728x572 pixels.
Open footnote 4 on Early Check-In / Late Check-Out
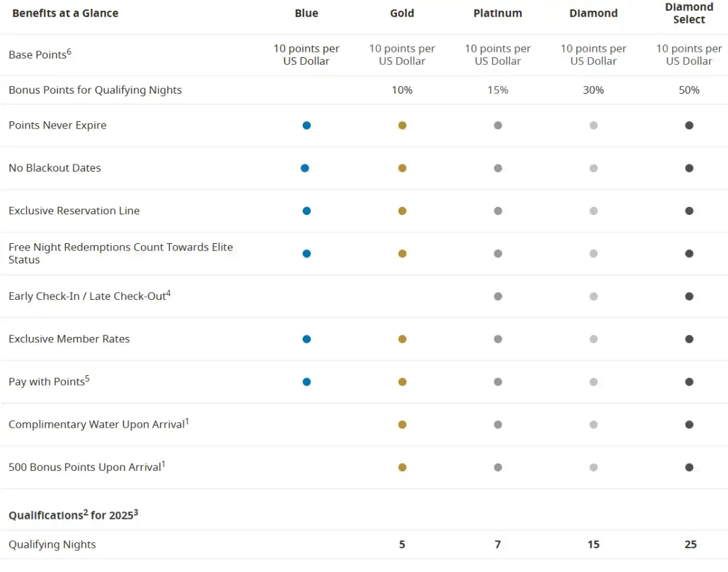tap(169, 293)
